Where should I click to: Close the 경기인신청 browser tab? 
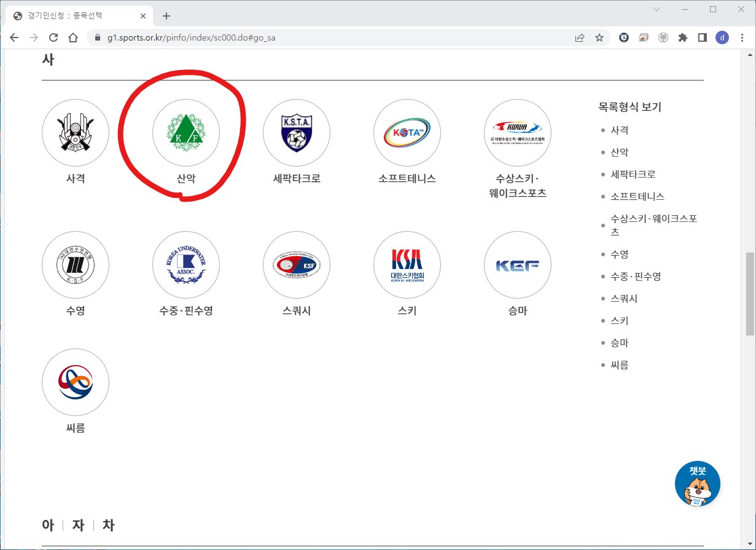[x=142, y=16]
